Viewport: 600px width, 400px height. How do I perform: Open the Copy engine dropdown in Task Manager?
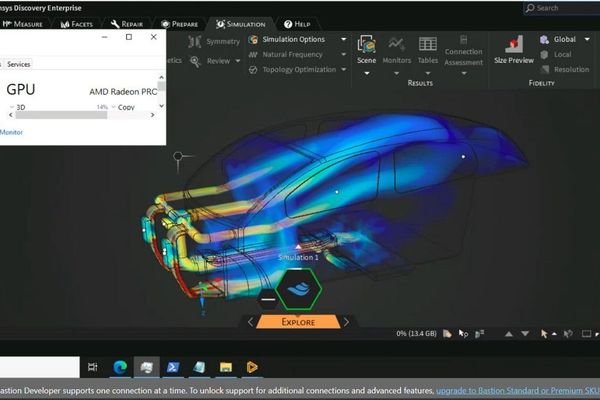pos(114,107)
